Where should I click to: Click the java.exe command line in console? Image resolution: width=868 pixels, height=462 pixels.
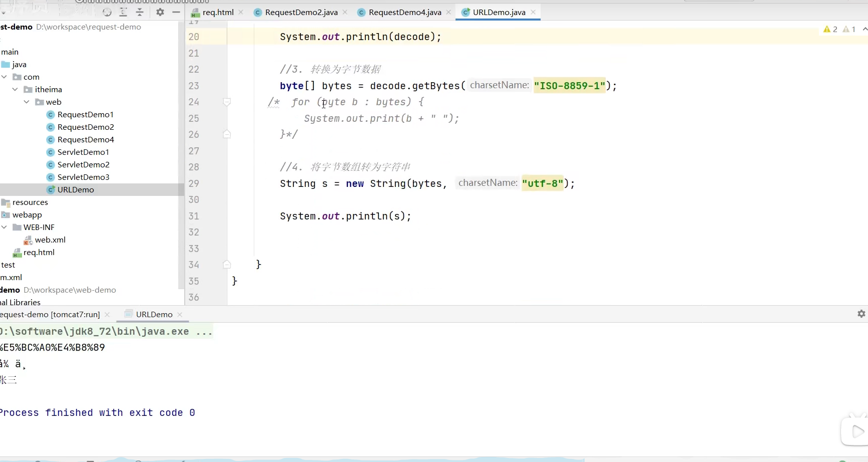[107, 331]
